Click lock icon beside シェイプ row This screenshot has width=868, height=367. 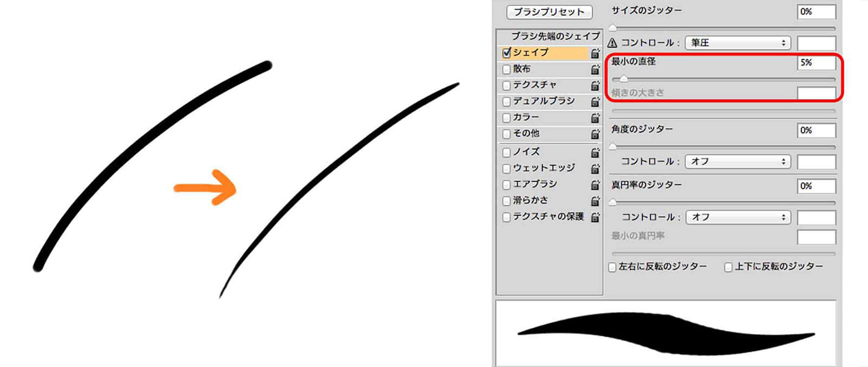point(595,53)
